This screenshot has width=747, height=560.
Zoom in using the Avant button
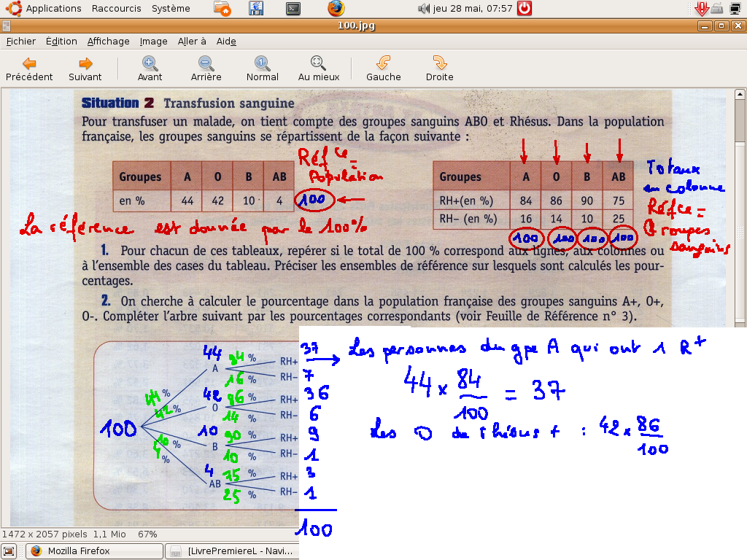pyautogui.click(x=150, y=69)
